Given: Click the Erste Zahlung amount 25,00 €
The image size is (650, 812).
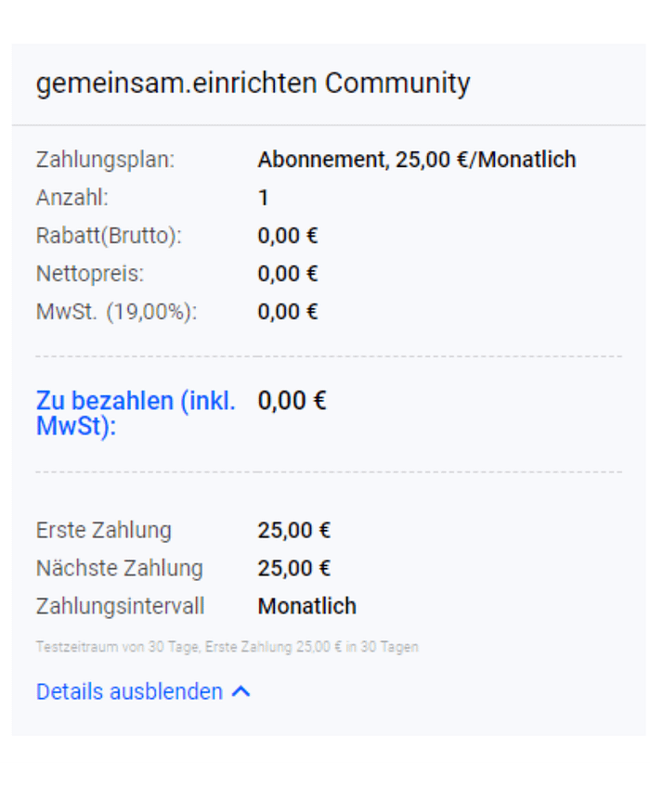Looking at the screenshot, I should coord(294,530).
